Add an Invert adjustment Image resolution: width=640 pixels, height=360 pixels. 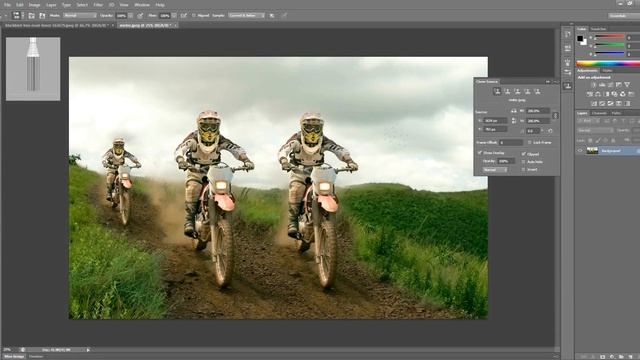pos(593,104)
